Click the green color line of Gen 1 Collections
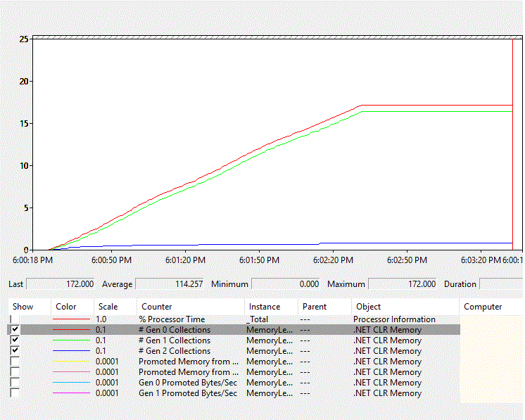This screenshot has height=420, width=525. point(71,341)
